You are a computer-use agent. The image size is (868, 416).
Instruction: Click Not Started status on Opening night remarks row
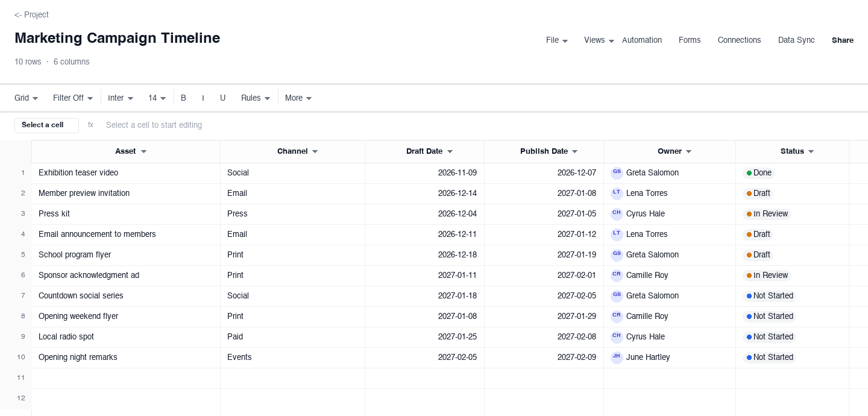pyautogui.click(x=770, y=357)
